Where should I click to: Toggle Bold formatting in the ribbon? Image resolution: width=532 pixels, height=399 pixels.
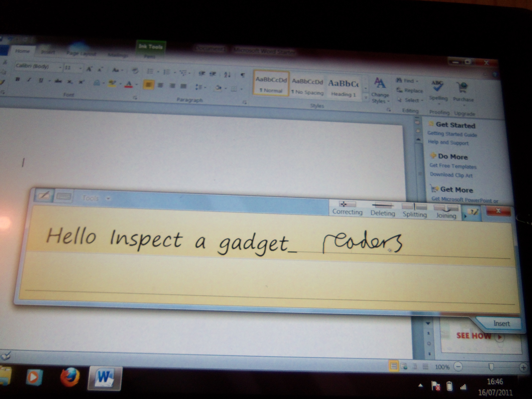pyautogui.click(x=17, y=79)
